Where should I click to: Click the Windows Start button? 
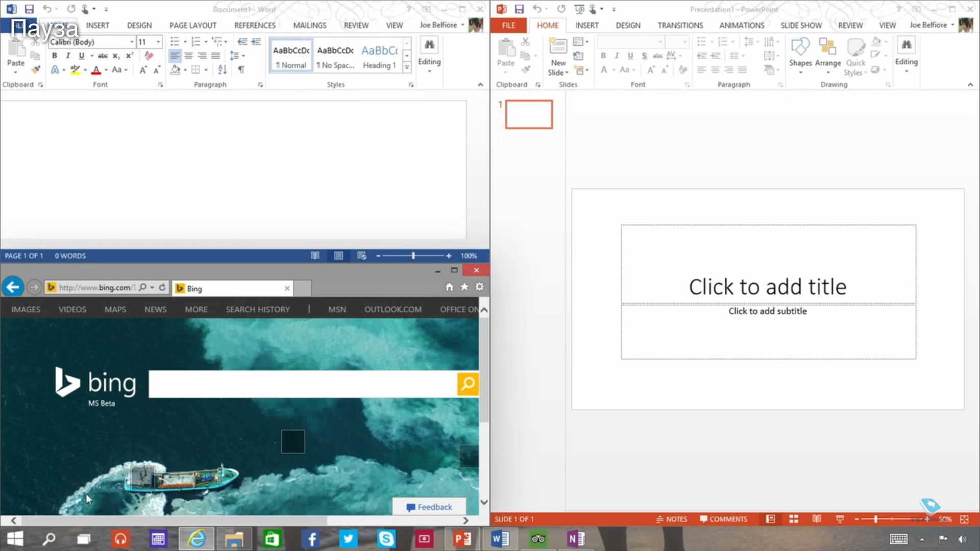coord(15,539)
